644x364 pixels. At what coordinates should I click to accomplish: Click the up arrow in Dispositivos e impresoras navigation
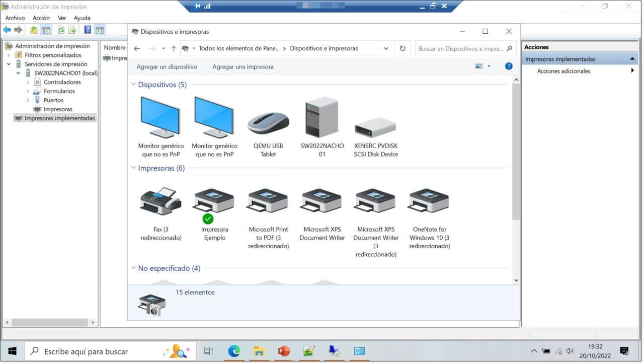174,48
